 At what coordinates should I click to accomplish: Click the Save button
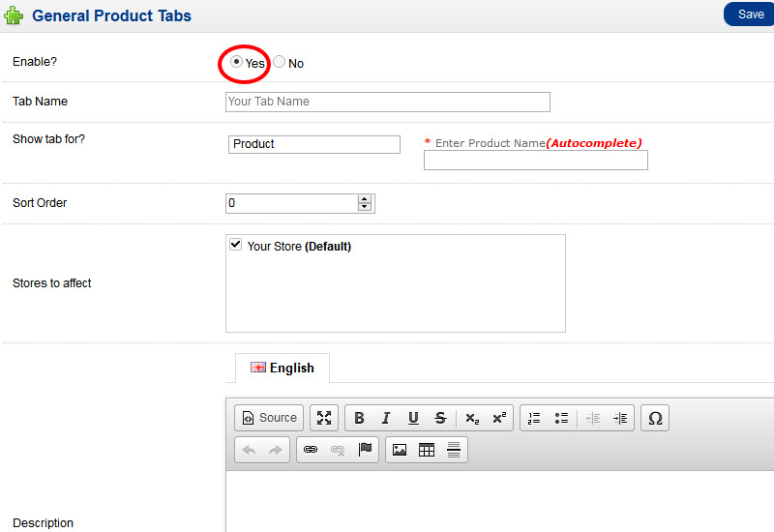coord(750,15)
